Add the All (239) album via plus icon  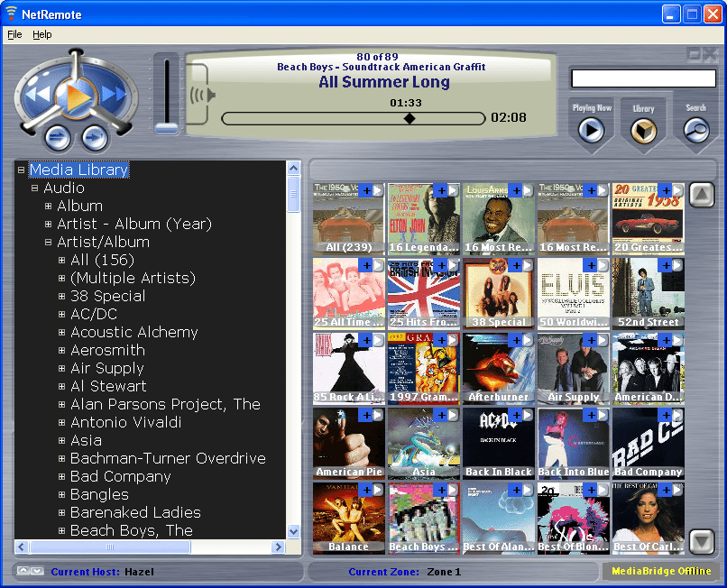[367, 190]
